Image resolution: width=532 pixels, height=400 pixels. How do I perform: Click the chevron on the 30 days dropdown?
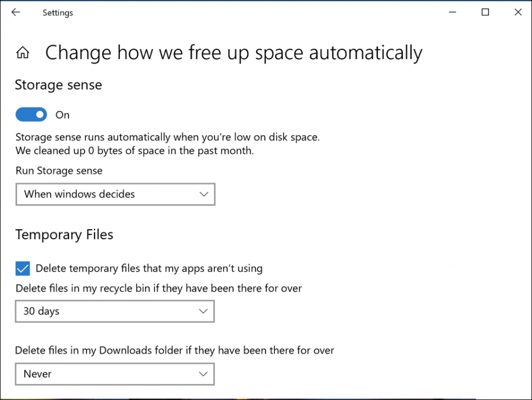tap(203, 311)
